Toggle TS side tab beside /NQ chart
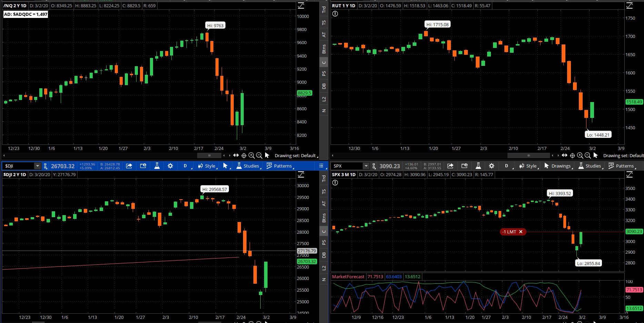The width and height of the screenshot is (644, 323). tap(324, 23)
